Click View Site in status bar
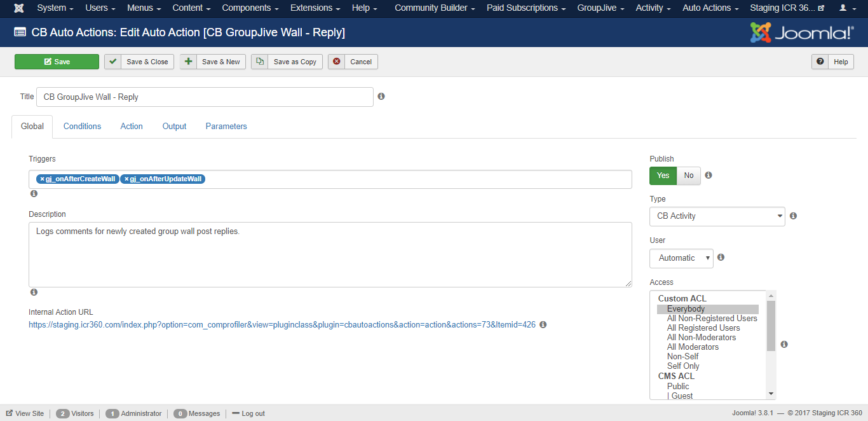Screen dimensions: 868x421 (x=25, y=413)
